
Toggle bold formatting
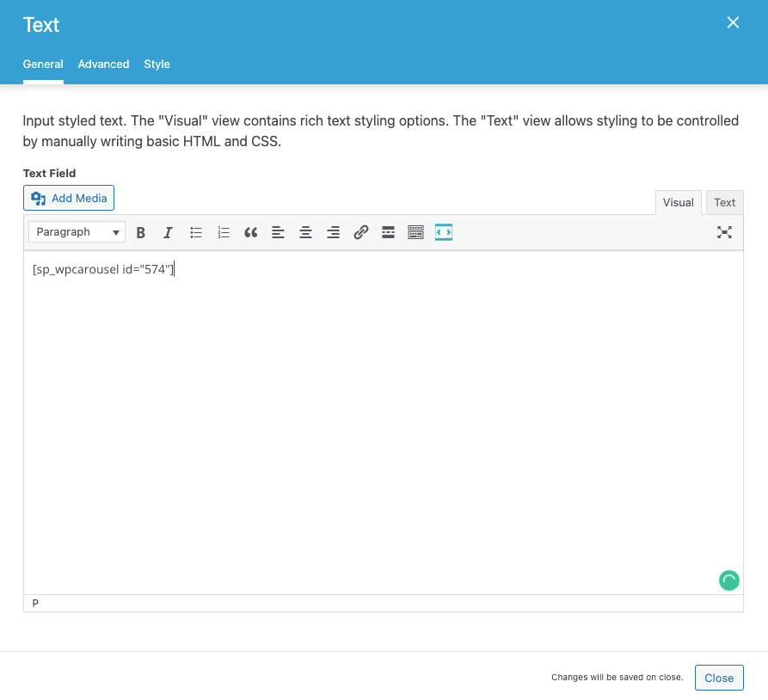pyautogui.click(x=141, y=232)
